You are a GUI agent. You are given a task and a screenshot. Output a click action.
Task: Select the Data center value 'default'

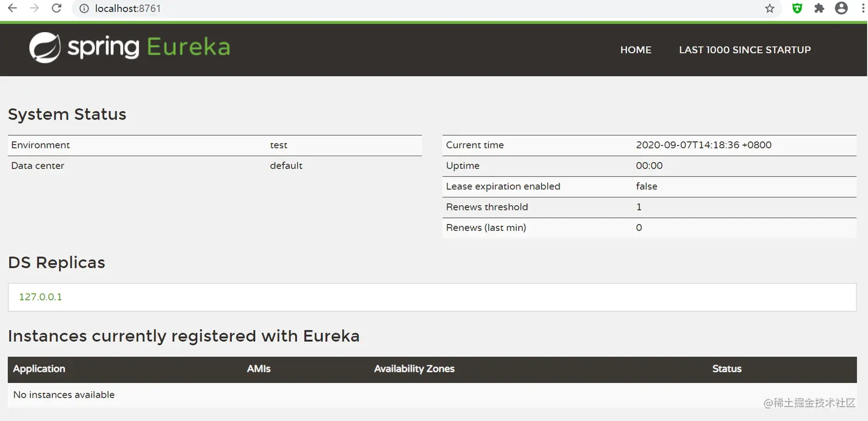[x=286, y=166]
